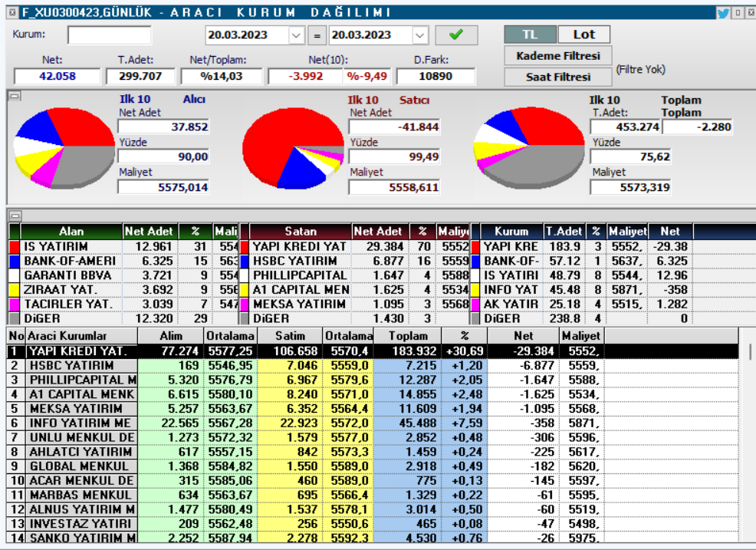Viewport: 756px width, 550px height.
Task: Click the Ilk 10 Satıcı pie chart
Action: (x=293, y=147)
